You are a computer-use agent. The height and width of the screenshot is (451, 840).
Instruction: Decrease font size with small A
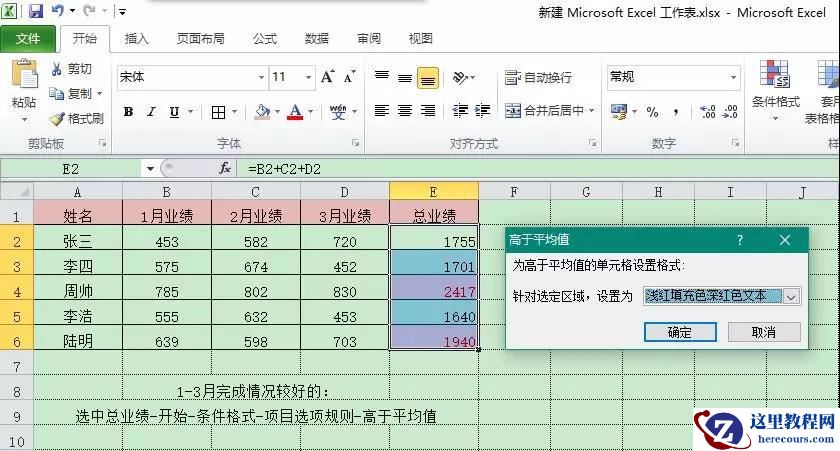(349, 77)
